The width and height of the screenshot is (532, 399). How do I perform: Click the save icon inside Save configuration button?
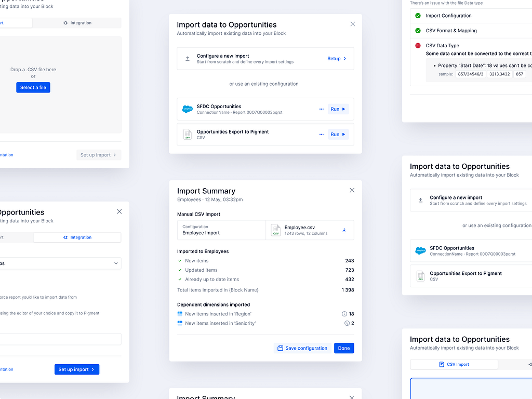pos(281,348)
